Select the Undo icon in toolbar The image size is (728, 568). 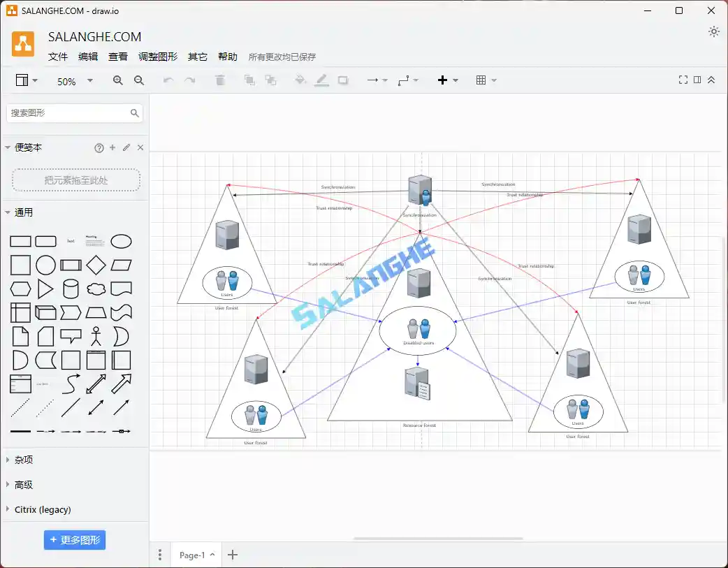[168, 80]
